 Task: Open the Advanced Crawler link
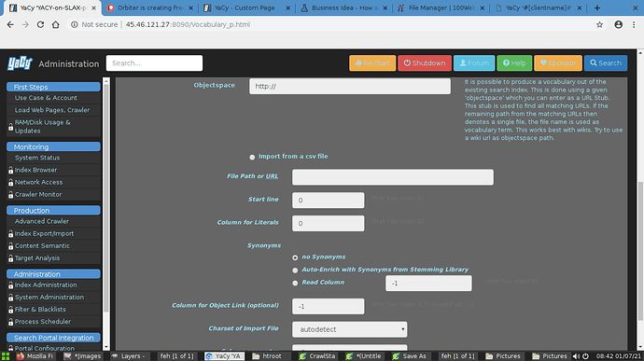pyautogui.click(x=42, y=221)
